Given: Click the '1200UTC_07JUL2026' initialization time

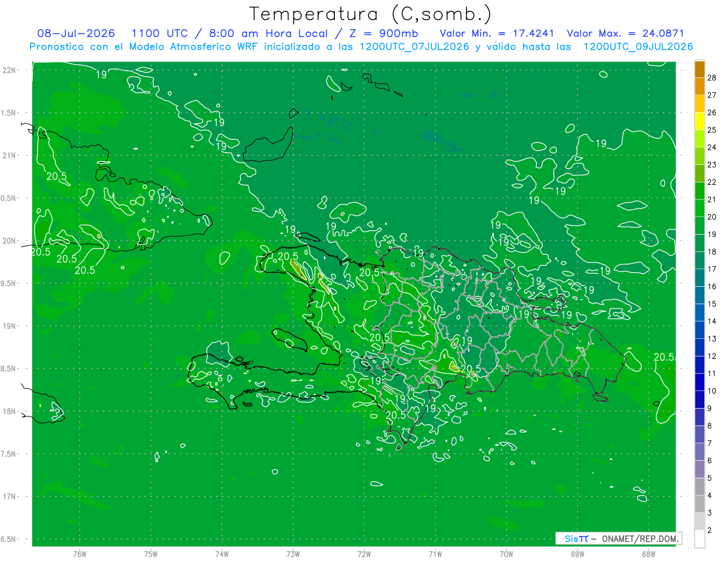Looking at the screenshot, I should coord(414,47).
